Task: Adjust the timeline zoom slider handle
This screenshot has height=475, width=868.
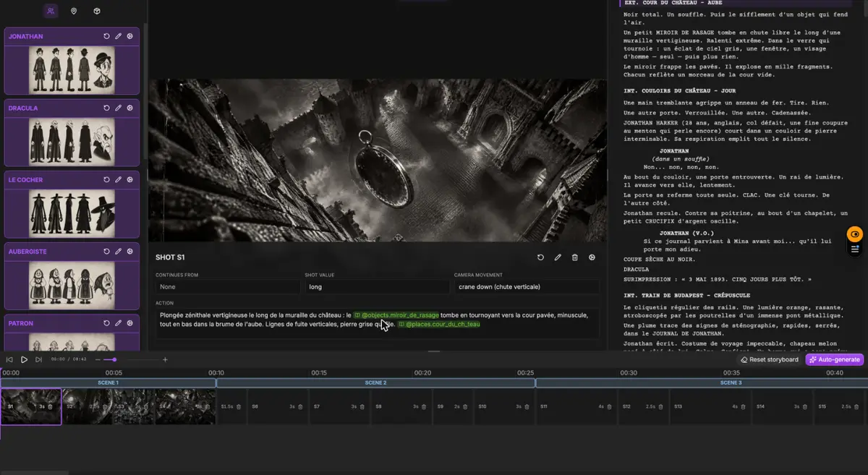Action: click(x=114, y=359)
